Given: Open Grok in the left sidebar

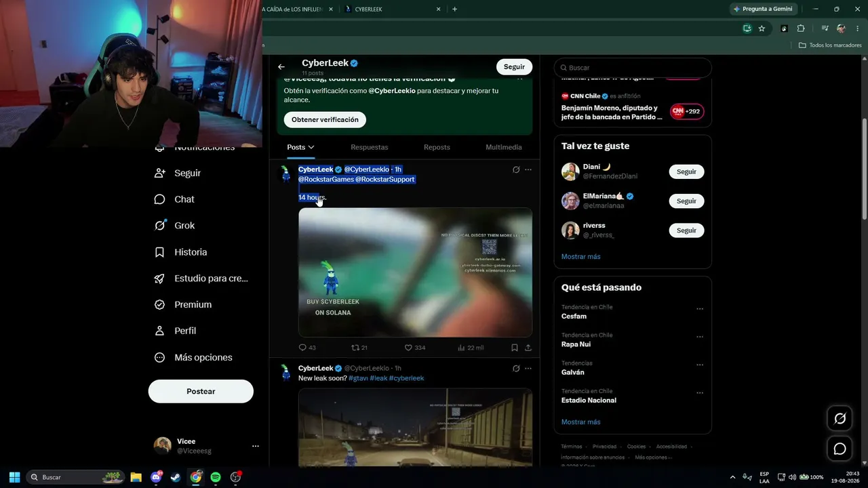Looking at the screenshot, I should (x=174, y=226).
